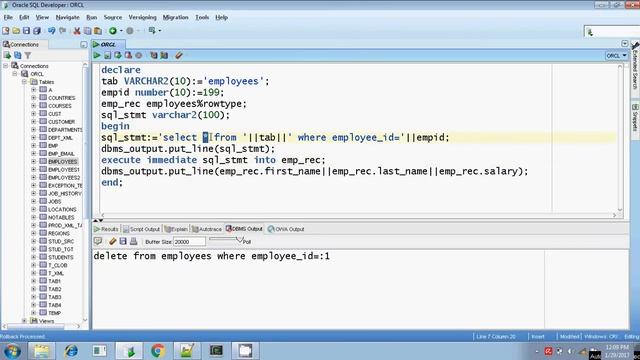The width and height of the screenshot is (640, 360).
Task: Click the green Back navigation icon
Action: [x=113, y=31]
